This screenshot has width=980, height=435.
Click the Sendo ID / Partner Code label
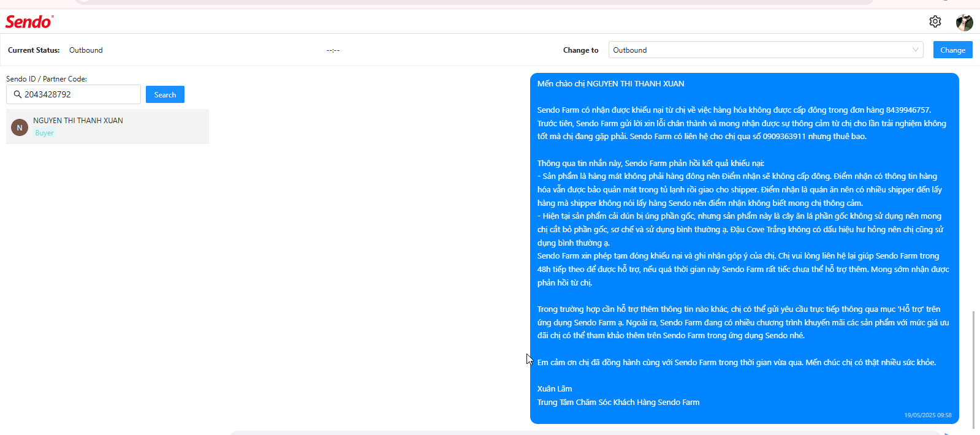pos(47,79)
